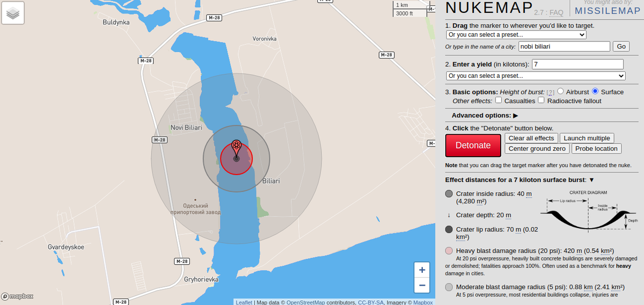Enable the Casualties checkbox
This screenshot has width=644, height=305.
(499, 100)
